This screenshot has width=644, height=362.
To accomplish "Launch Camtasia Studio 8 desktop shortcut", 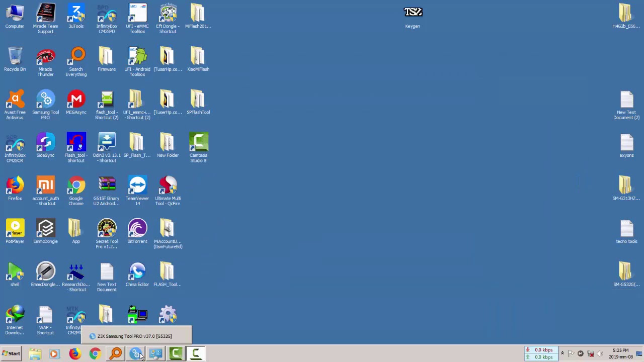I will pyautogui.click(x=198, y=148).
